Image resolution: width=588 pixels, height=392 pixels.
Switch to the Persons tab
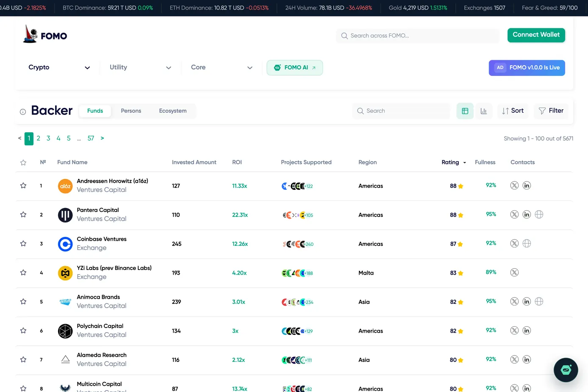pos(131,111)
